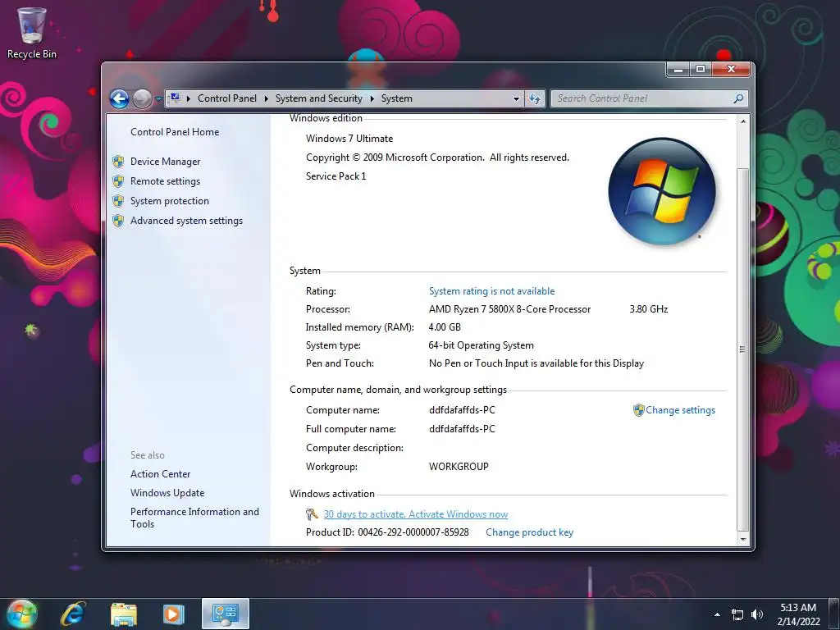Close the System window
The height and width of the screenshot is (630, 840).
(x=731, y=69)
